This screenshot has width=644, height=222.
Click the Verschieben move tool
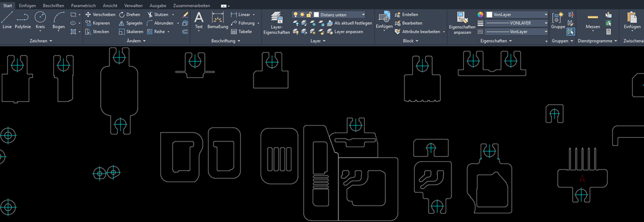tap(101, 15)
